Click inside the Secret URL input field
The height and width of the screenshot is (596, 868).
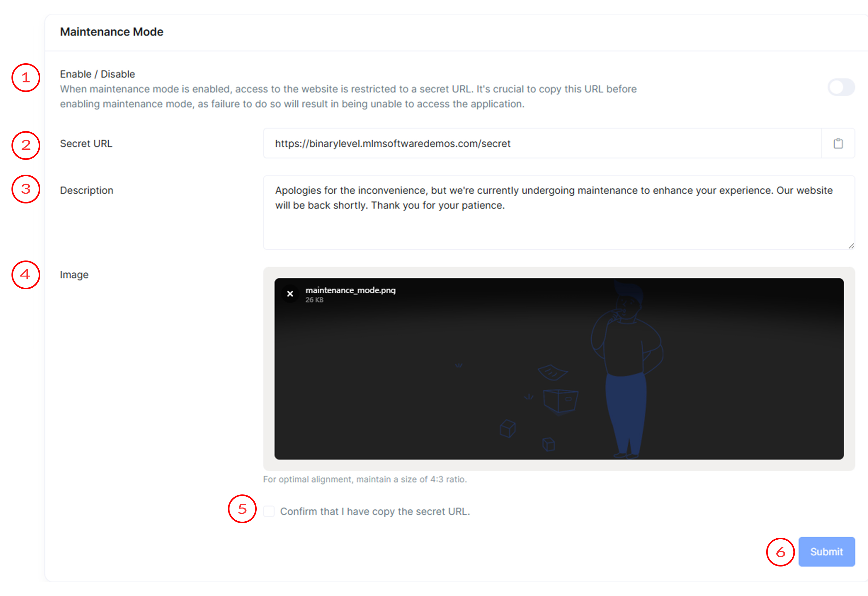tap(542, 144)
